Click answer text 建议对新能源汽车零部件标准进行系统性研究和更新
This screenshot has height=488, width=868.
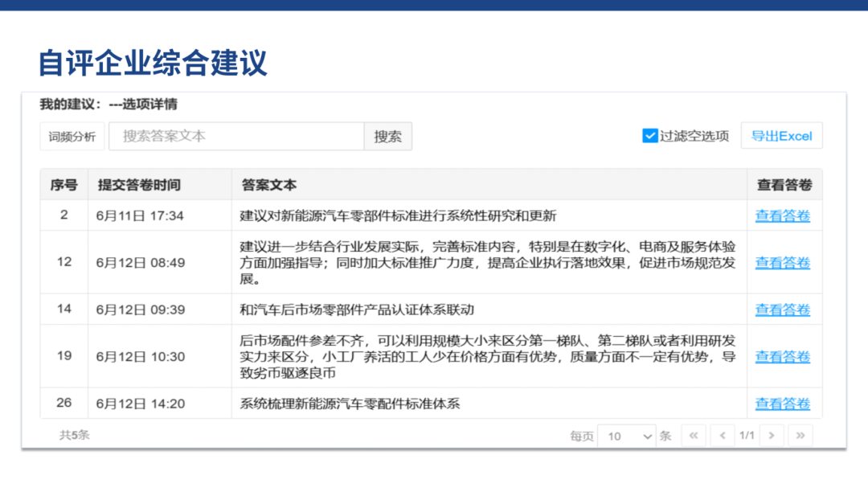click(x=398, y=215)
